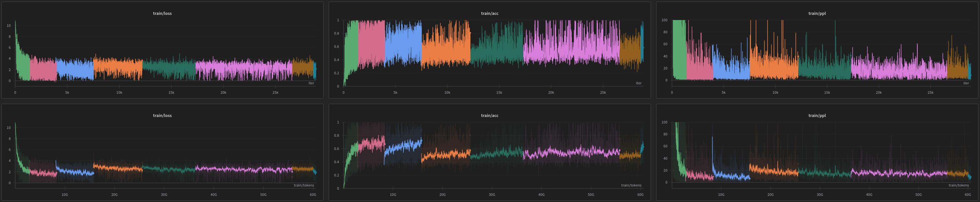The height and width of the screenshot is (202, 980).
Task: Select train/loss title on the tokens-axis chart
Action: [162, 115]
